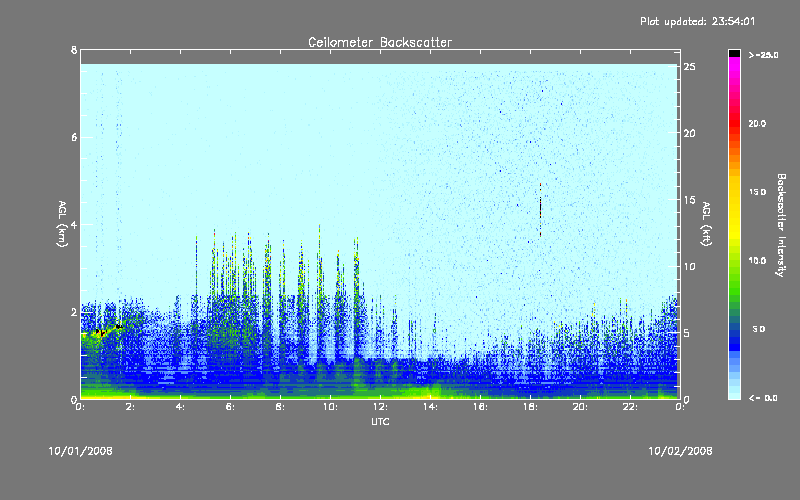Click the 'Plot updated: 23:54:01' timestamp
Viewport: 800px width, 500px height.
[697, 21]
